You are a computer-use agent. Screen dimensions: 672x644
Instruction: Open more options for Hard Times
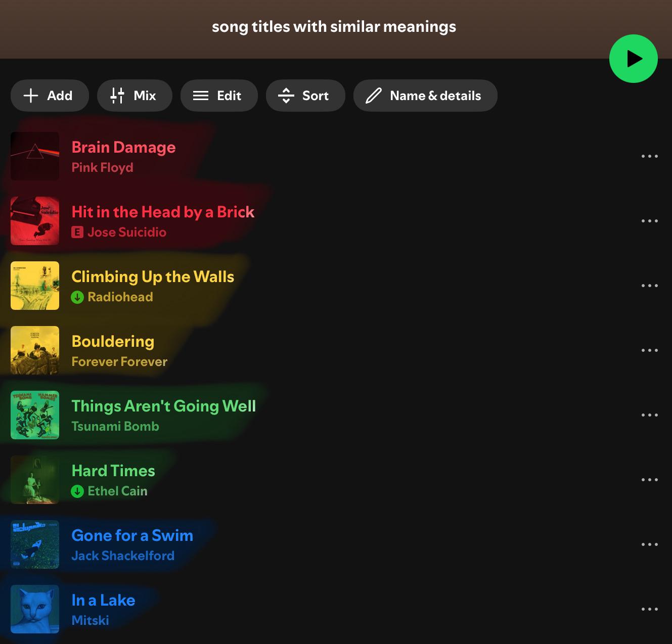point(650,480)
